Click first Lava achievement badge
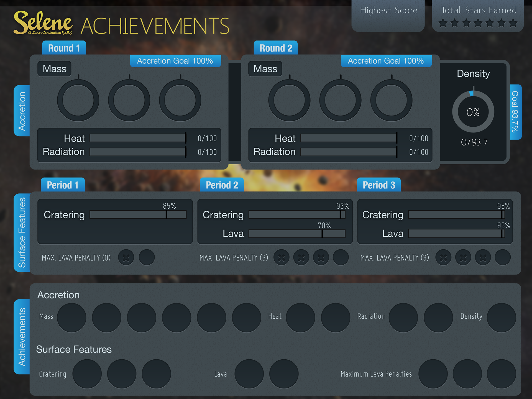 point(249,374)
